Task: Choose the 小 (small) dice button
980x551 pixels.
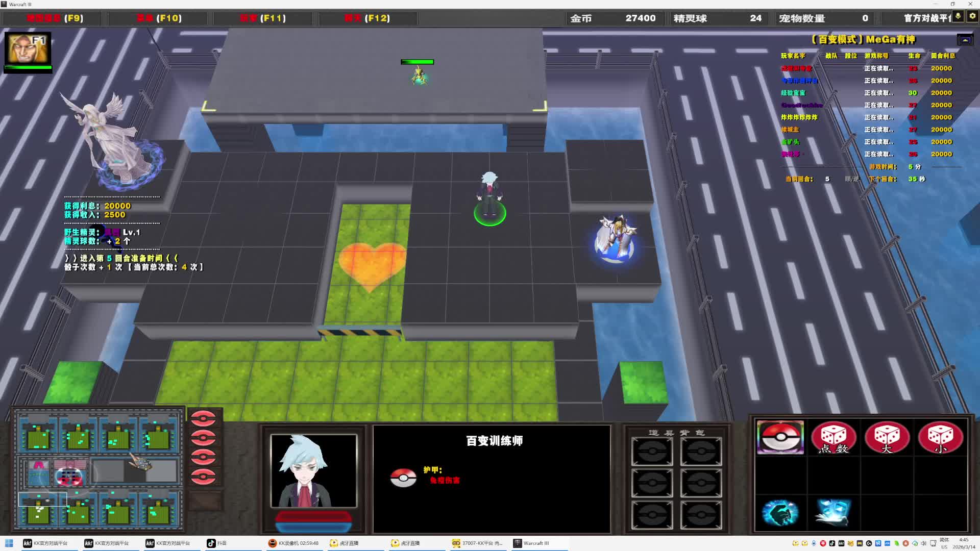Action: pos(940,437)
